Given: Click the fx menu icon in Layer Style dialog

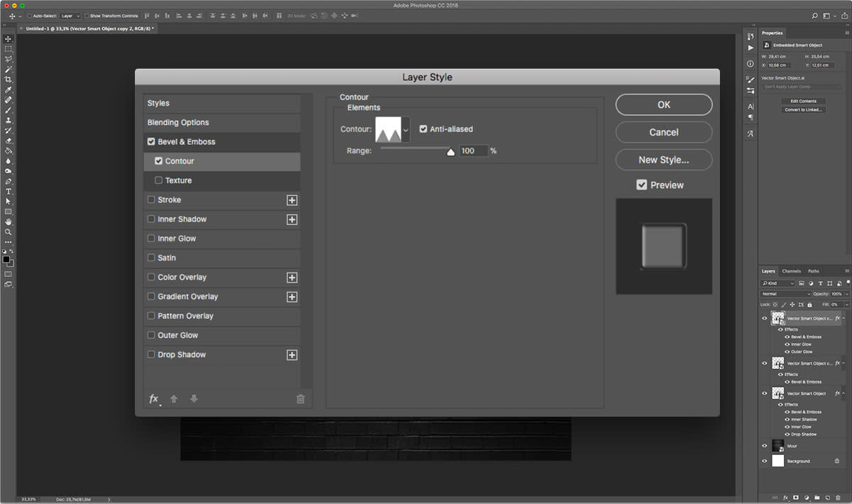Looking at the screenshot, I should pos(153,399).
